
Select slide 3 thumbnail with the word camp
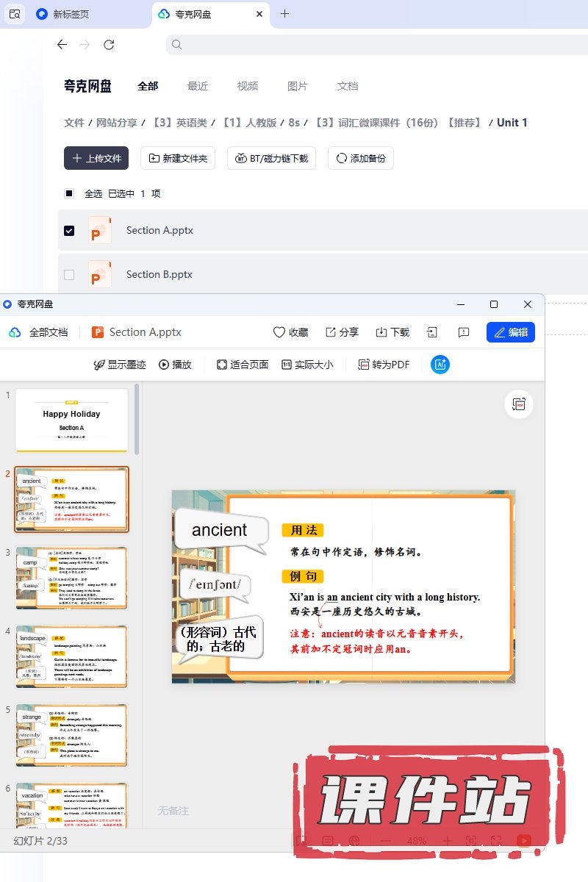click(72, 578)
